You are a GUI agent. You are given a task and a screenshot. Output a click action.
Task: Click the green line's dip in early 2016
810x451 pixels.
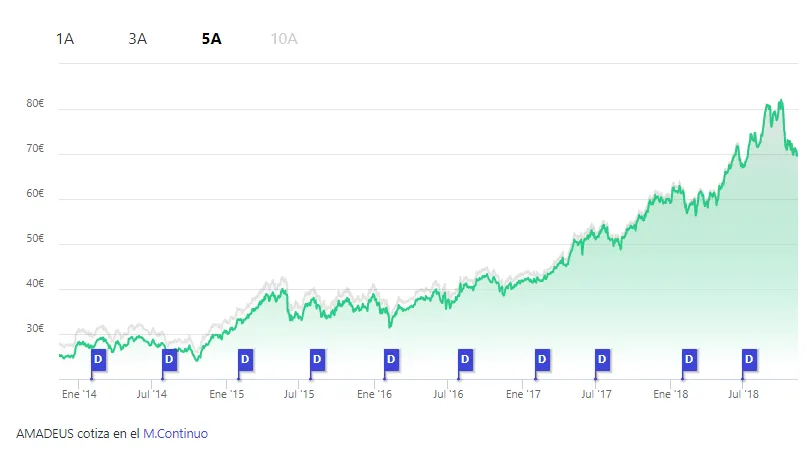(x=391, y=326)
